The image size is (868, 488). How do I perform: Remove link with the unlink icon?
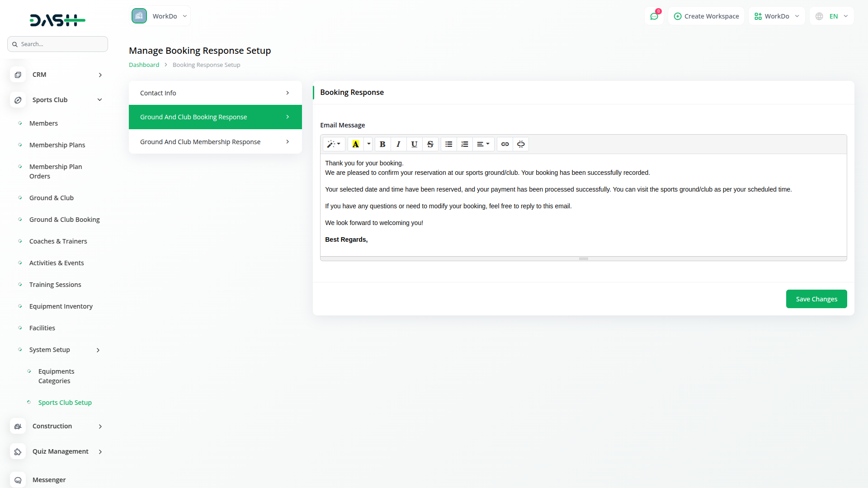(x=521, y=144)
